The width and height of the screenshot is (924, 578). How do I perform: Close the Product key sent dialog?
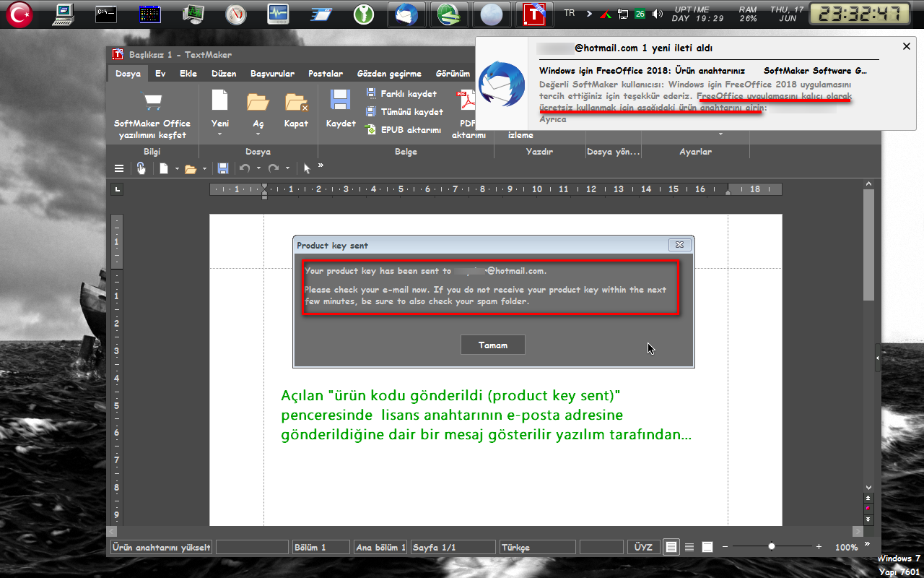tap(679, 245)
